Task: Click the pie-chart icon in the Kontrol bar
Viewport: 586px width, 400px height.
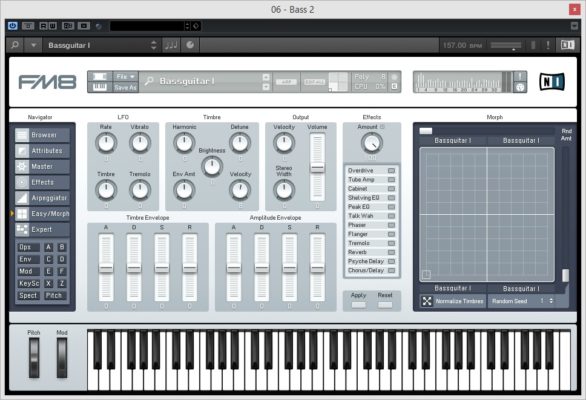Action: click(190, 45)
